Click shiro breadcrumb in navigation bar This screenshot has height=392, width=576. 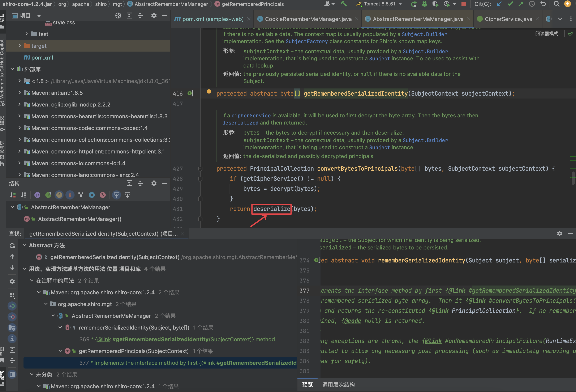point(101,4)
